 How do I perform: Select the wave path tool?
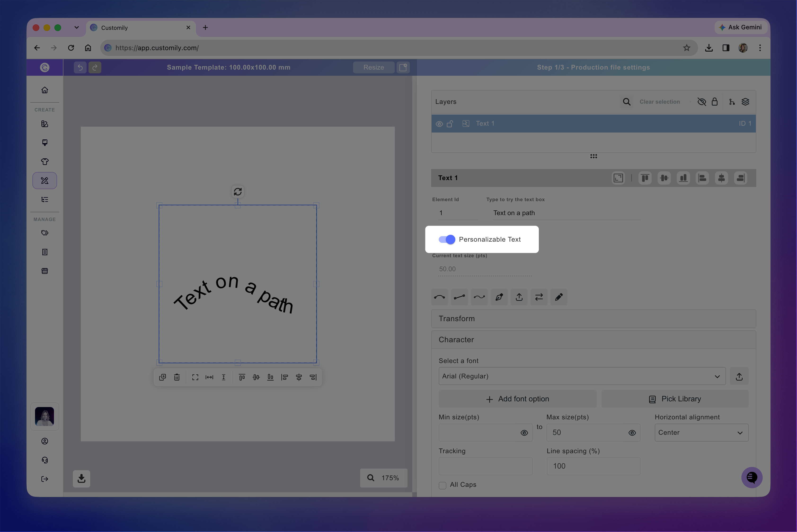click(479, 297)
